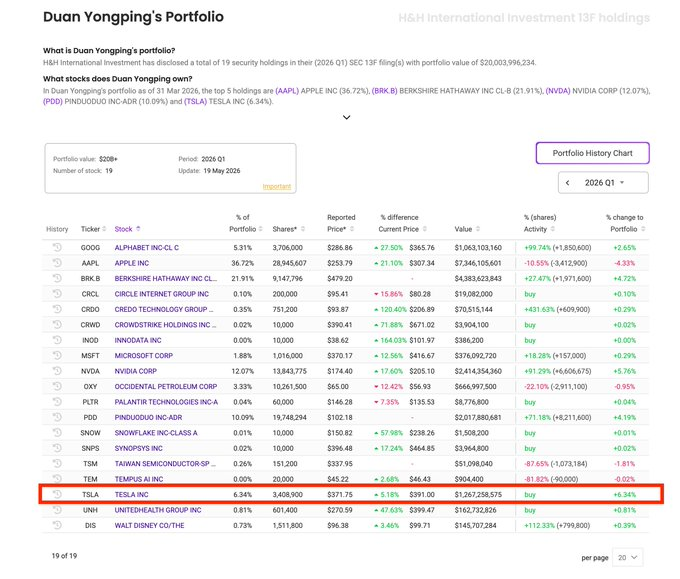
Task: Click Portfolio History Chart button
Action: point(592,153)
